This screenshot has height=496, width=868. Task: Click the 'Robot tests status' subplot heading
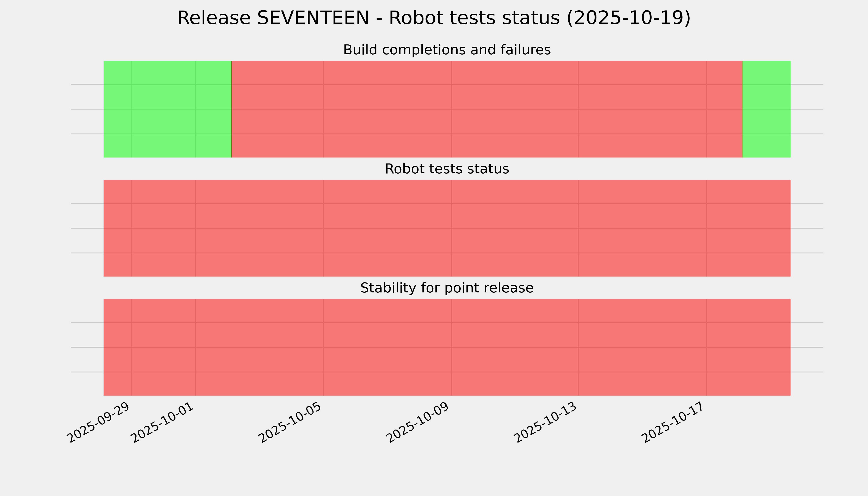pyautogui.click(x=447, y=169)
